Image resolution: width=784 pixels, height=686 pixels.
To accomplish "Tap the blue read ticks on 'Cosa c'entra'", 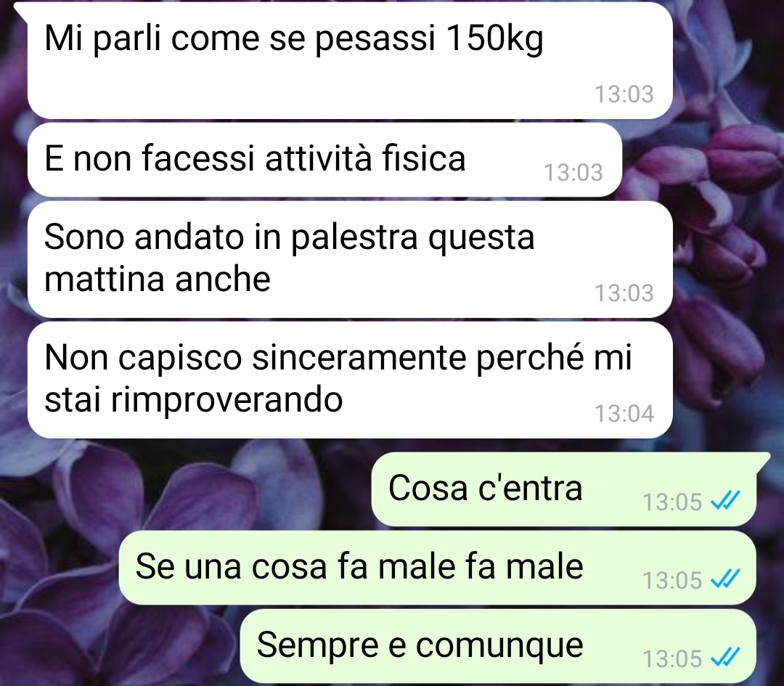I will coord(725,500).
